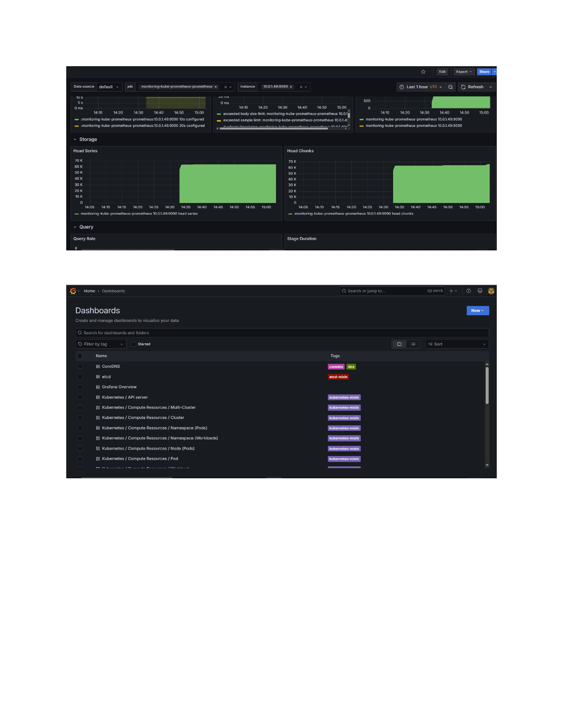Focus the Search for dashboards and folders field
Screen dimensions: 563x728
tap(282, 333)
